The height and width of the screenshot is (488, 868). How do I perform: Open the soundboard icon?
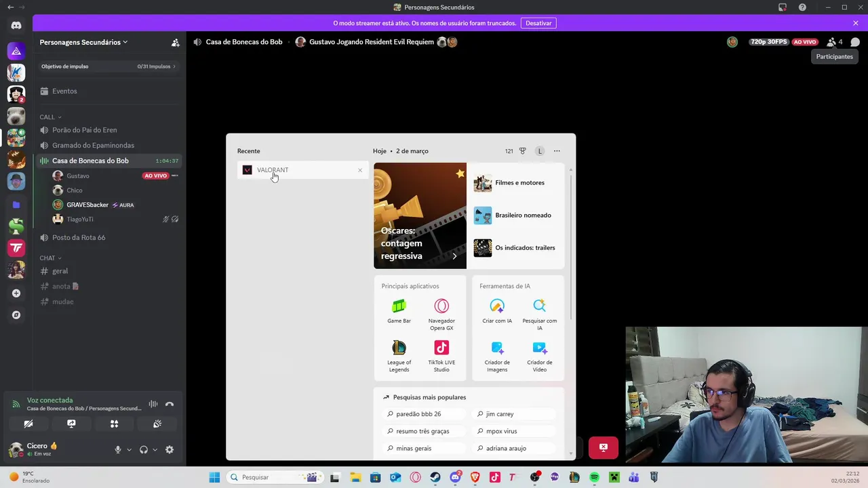click(x=157, y=424)
